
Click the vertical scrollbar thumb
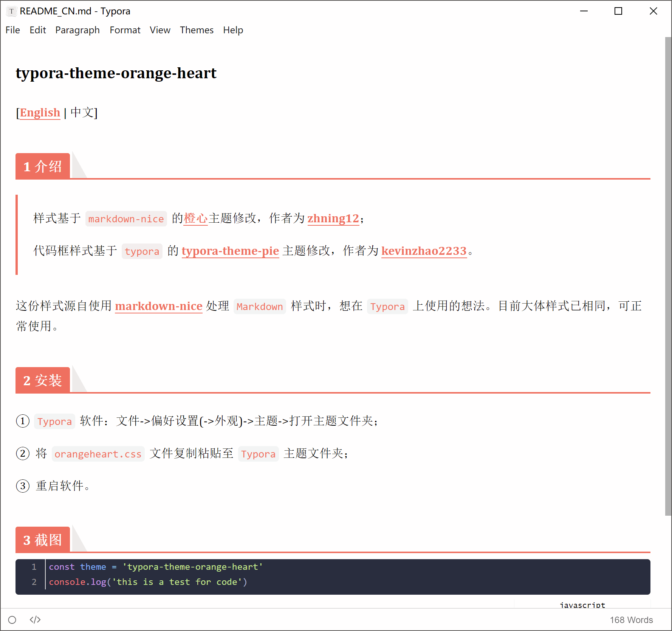pos(668,276)
